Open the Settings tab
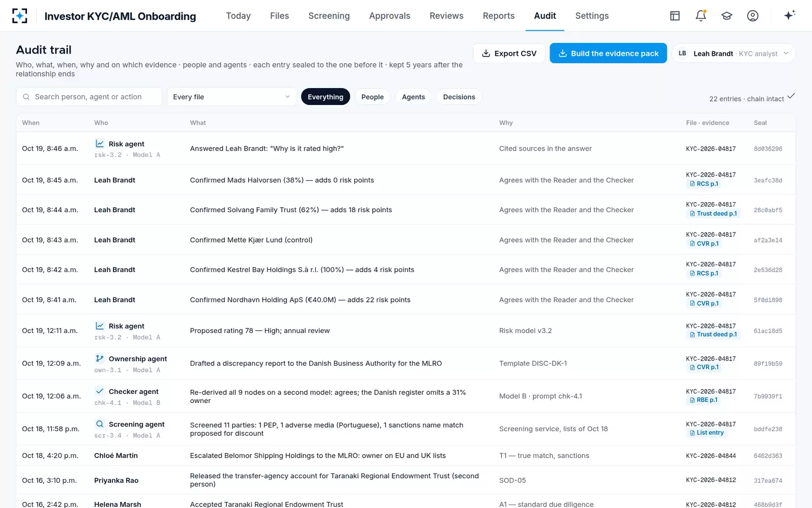The width and height of the screenshot is (812, 508). point(592,16)
